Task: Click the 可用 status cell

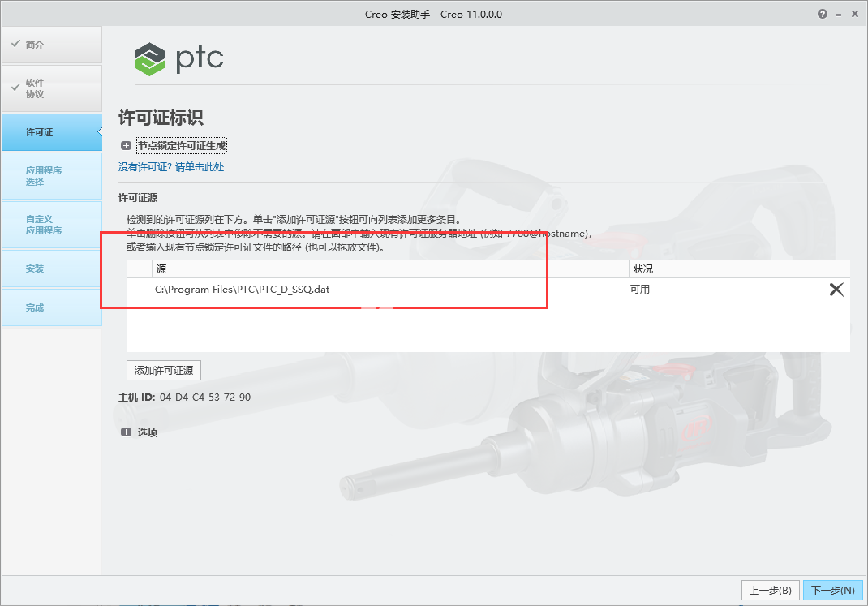Action: pyautogui.click(x=640, y=290)
